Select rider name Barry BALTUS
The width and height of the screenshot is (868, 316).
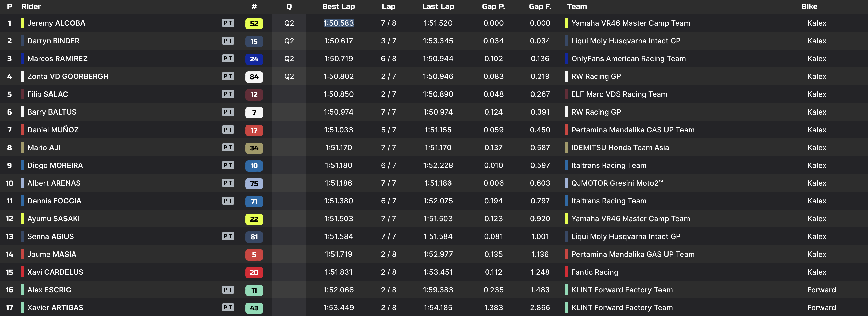coord(52,112)
